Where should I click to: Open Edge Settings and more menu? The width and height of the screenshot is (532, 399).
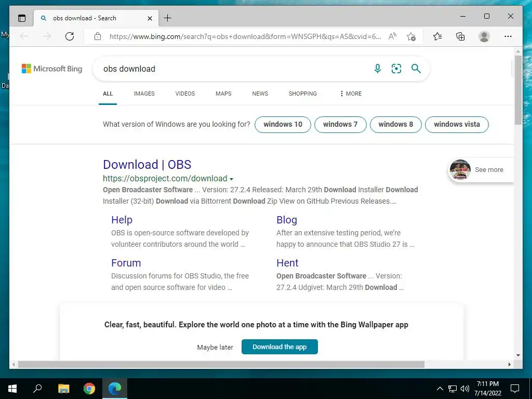(508, 36)
